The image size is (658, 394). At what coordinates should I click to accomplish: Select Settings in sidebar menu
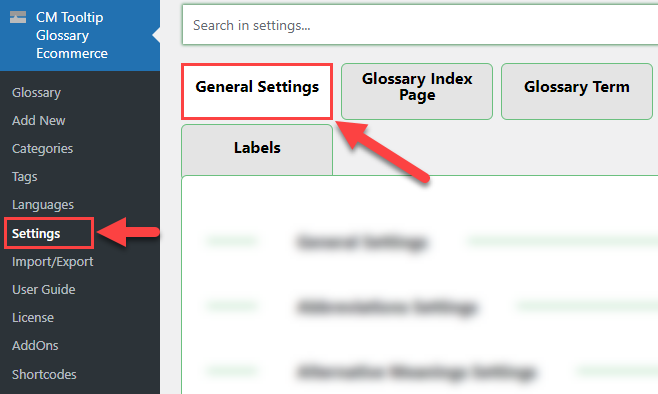36,233
